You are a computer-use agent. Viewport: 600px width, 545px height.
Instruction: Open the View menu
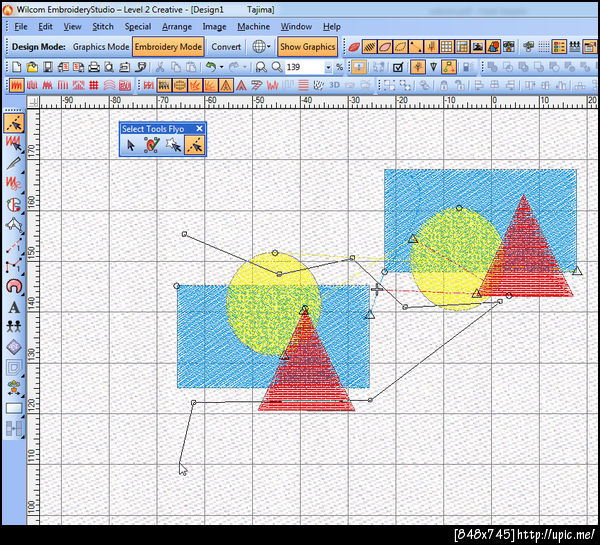(x=72, y=26)
